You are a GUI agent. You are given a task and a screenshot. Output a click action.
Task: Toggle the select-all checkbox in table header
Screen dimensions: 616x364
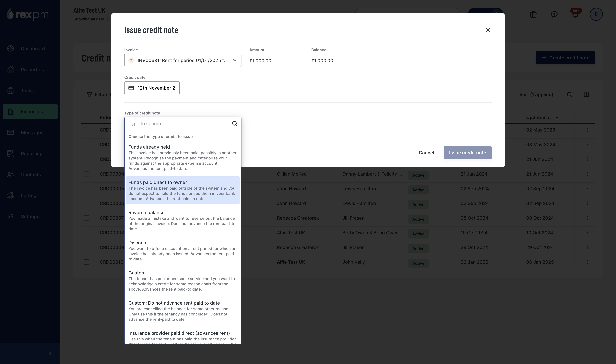[86, 117]
